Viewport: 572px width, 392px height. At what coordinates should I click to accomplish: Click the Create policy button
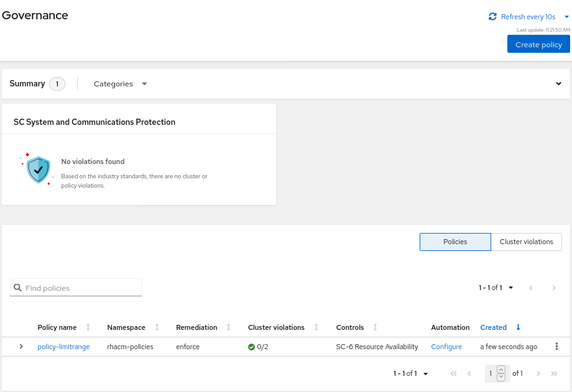pyautogui.click(x=538, y=44)
